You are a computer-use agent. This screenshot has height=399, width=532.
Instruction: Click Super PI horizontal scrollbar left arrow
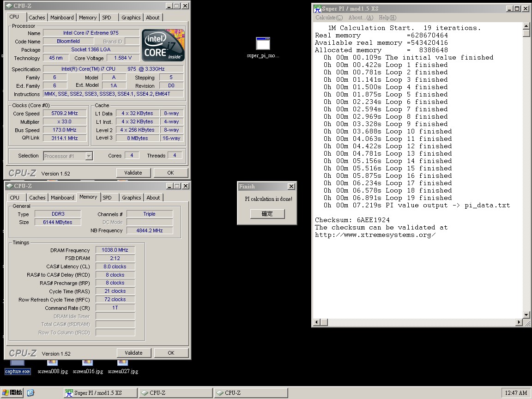(x=316, y=322)
